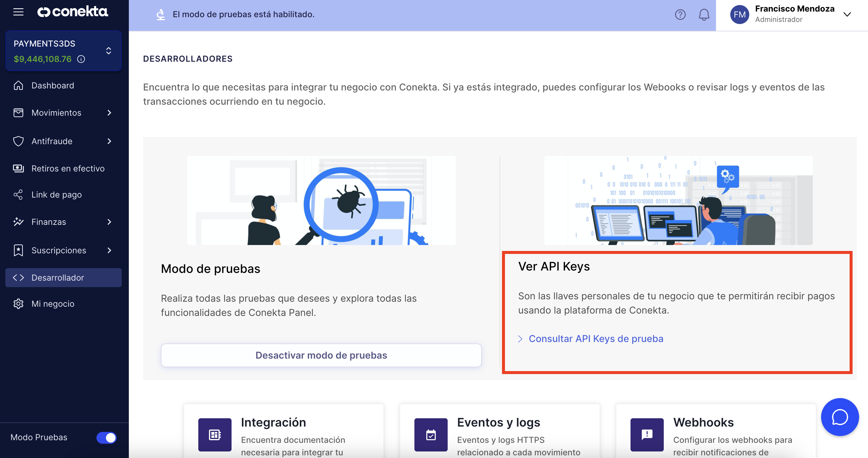Go to Dashboard in the sidebar
The width and height of the screenshot is (868, 458).
coord(63,85)
